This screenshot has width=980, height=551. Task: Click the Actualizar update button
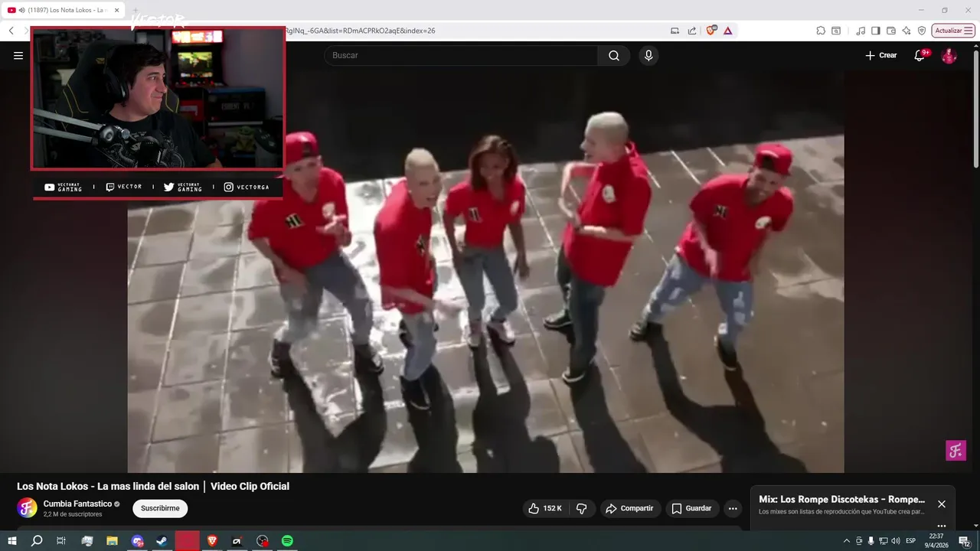pyautogui.click(x=953, y=31)
